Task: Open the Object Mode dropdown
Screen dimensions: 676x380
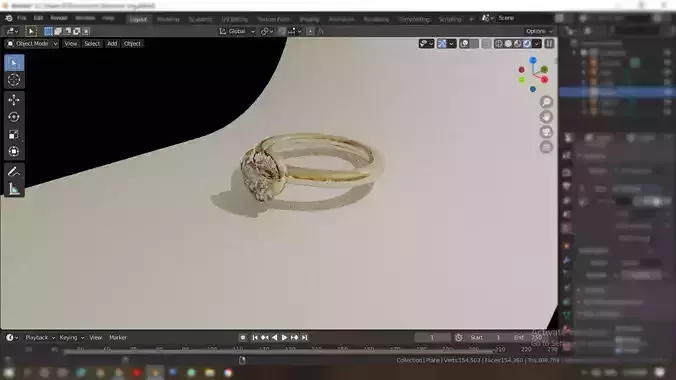Action: click(x=32, y=44)
